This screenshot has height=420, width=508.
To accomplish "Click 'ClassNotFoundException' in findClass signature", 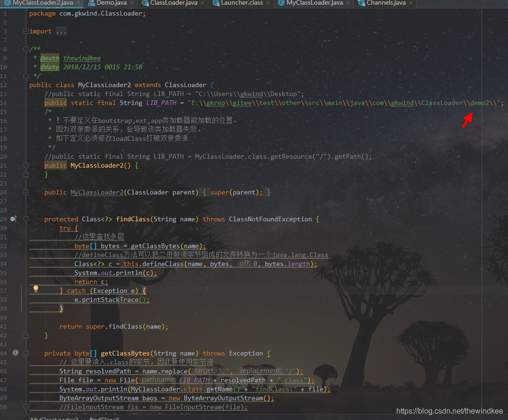I will click(x=270, y=219).
